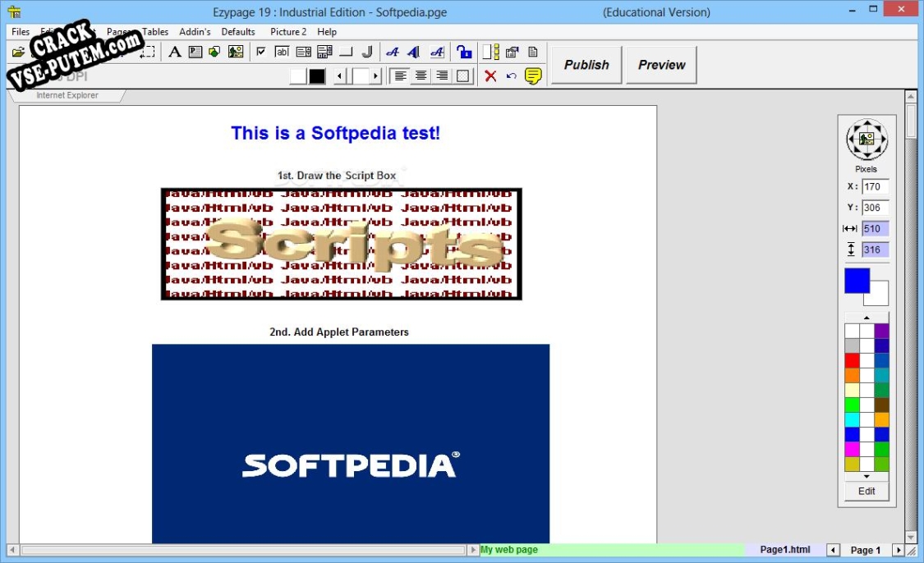Open the Defaults menu
The image size is (924, 563).
(x=238, y=32)
